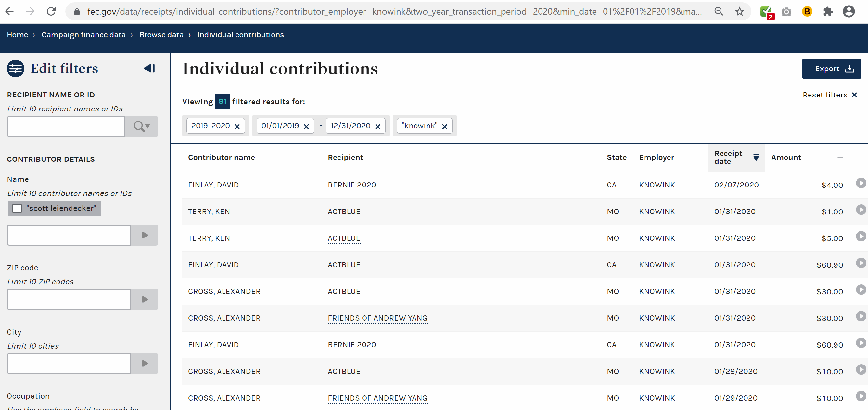The height and width of the screenshot is (410, 868).
Task: Submit the contributor name field arrow button
Action: click(145, 235)
